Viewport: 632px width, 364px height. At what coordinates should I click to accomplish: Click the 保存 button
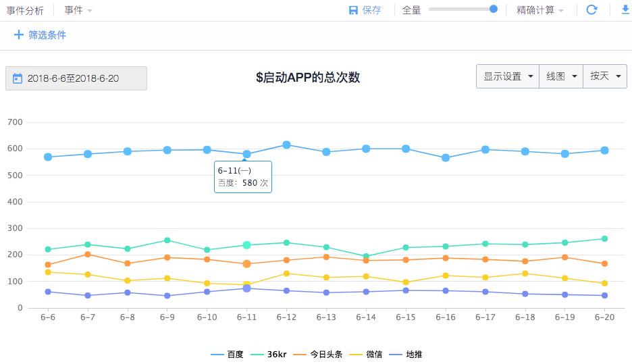tap(365, 10)
